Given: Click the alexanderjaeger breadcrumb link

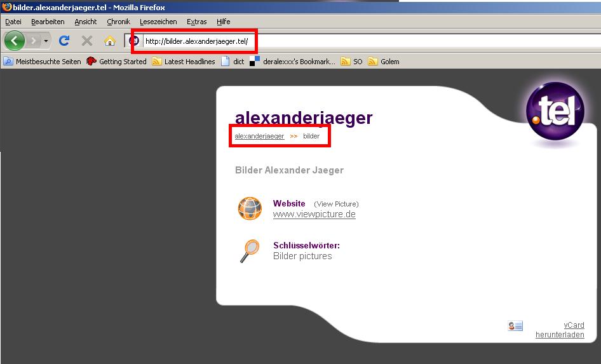Looking at the screenshot, I should (x=259, y=137).
